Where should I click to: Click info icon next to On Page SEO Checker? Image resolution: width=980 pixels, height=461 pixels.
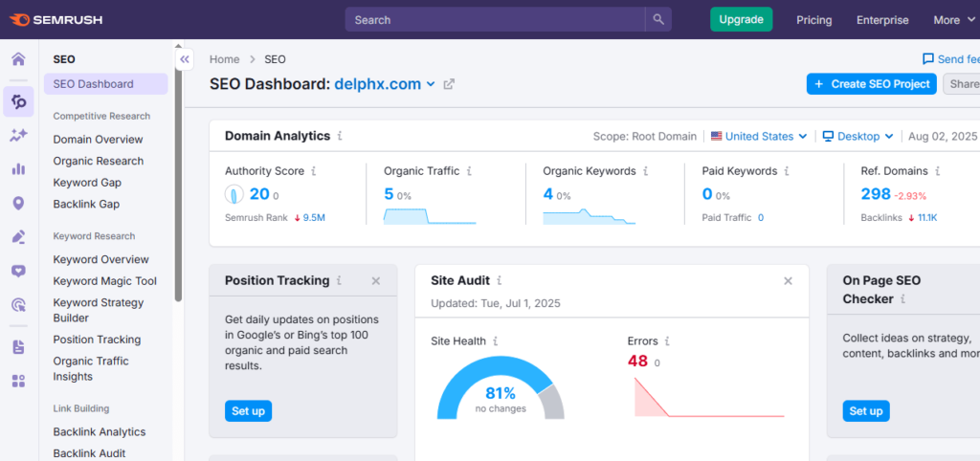click(902, 299)
